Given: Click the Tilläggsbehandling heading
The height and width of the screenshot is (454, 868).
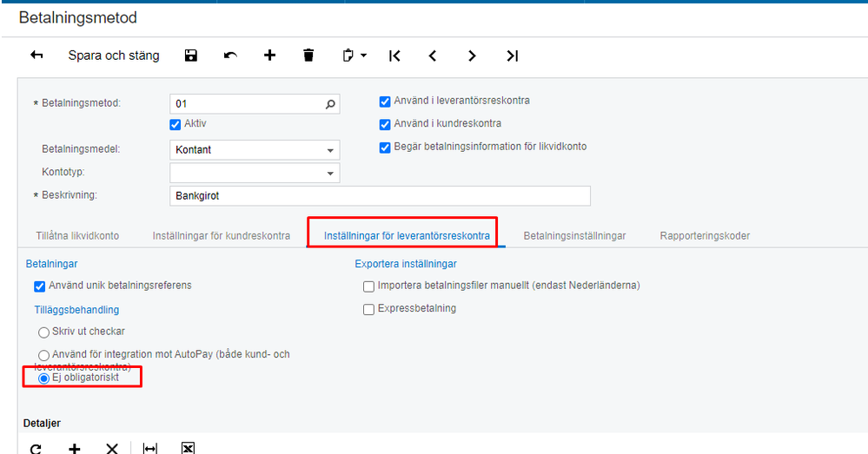Looking at the screenshot, I should [x=76, y=310].
